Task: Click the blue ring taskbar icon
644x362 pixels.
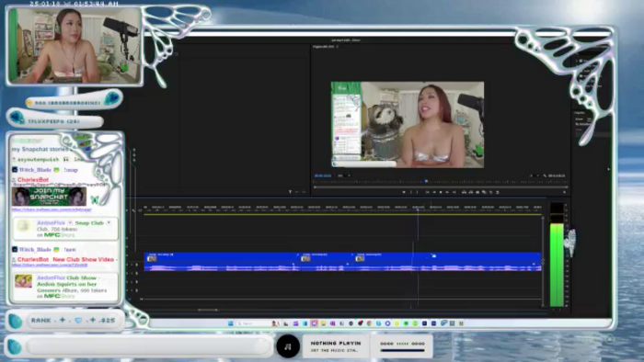Action: (387, 323)
